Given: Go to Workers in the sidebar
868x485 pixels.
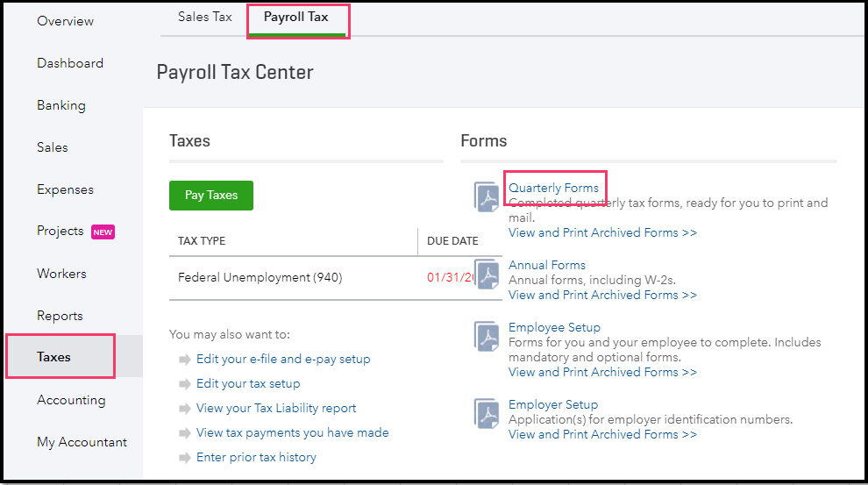Looking at the screenshot, I should [x=62, y=274].
